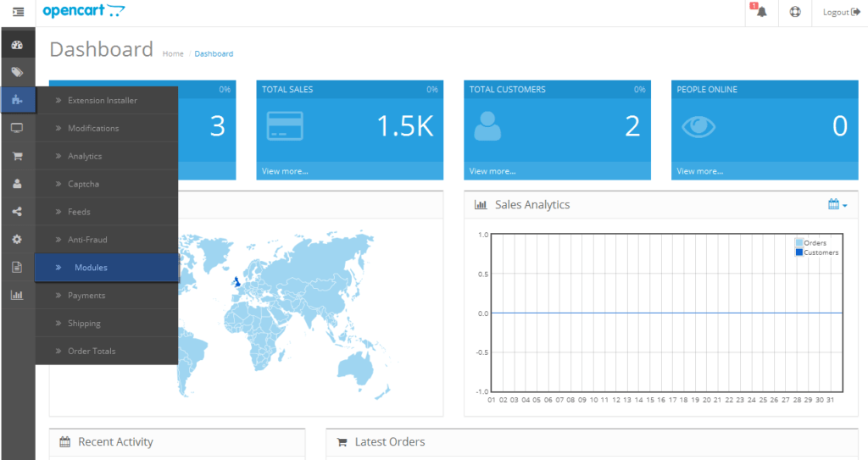Open the help lifebuoy icon
Screen dimensions: 868x460
[x=795, y=12]
